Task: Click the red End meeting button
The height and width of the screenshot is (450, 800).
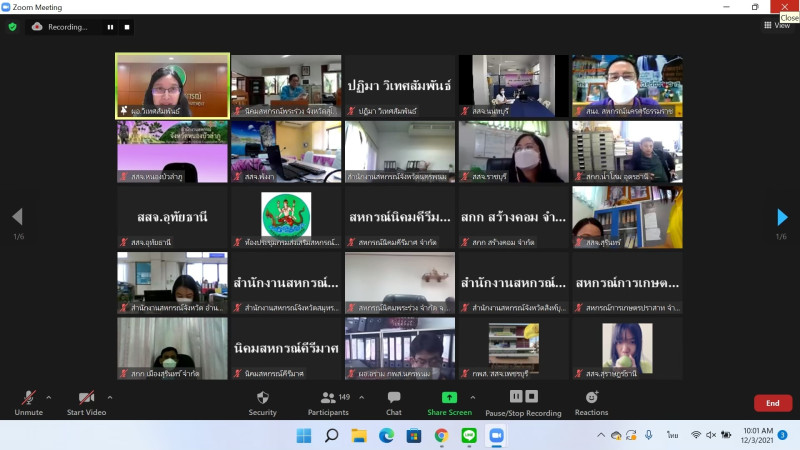Action: [x=772, y=403]
